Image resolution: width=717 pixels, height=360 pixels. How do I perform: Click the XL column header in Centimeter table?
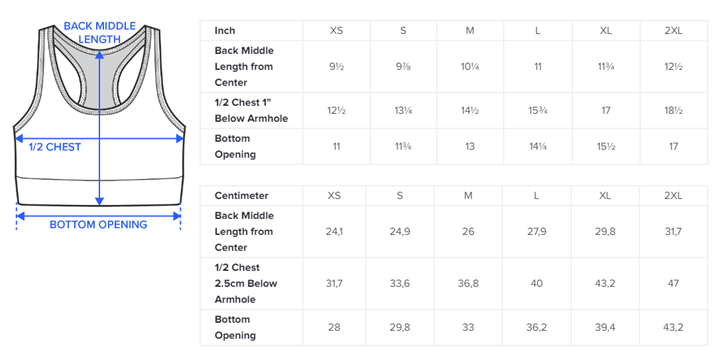point(605,195)
